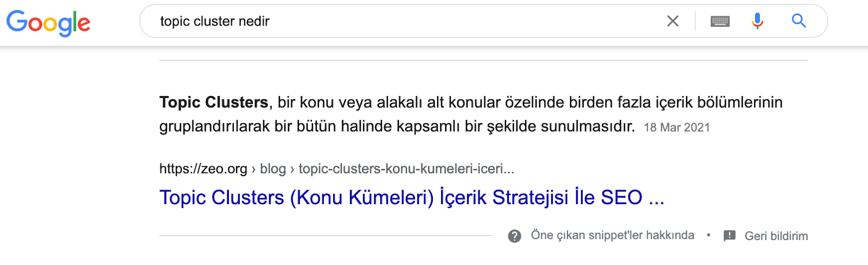The image size is (868, 265).
Task: Start voice search with the microphone
Action: coord(757,21)
